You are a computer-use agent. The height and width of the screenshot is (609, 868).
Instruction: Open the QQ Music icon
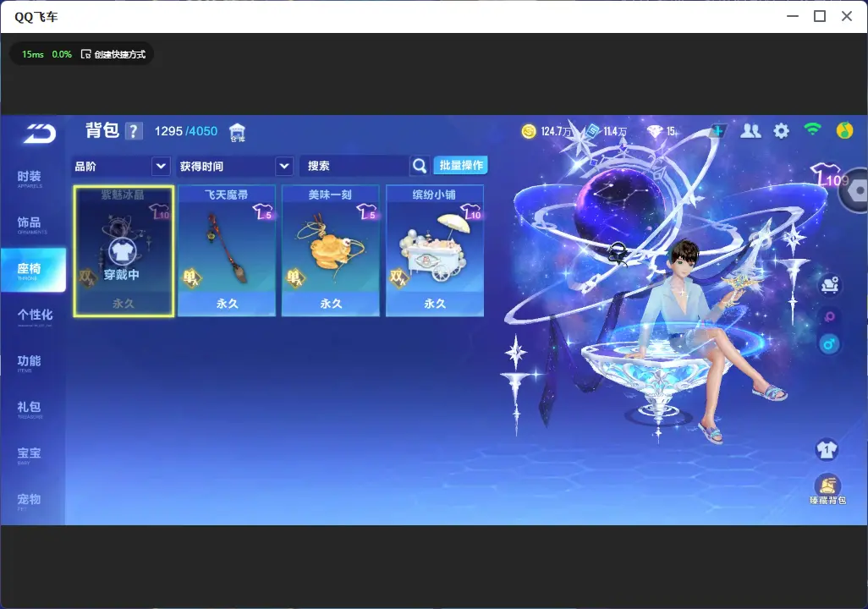pos(844,130)
